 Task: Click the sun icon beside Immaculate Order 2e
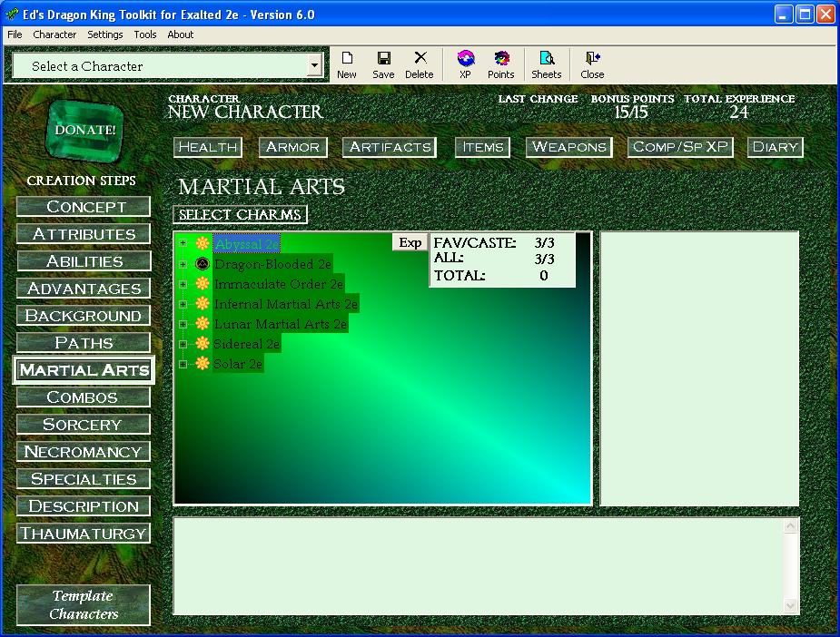pos(203,283)
